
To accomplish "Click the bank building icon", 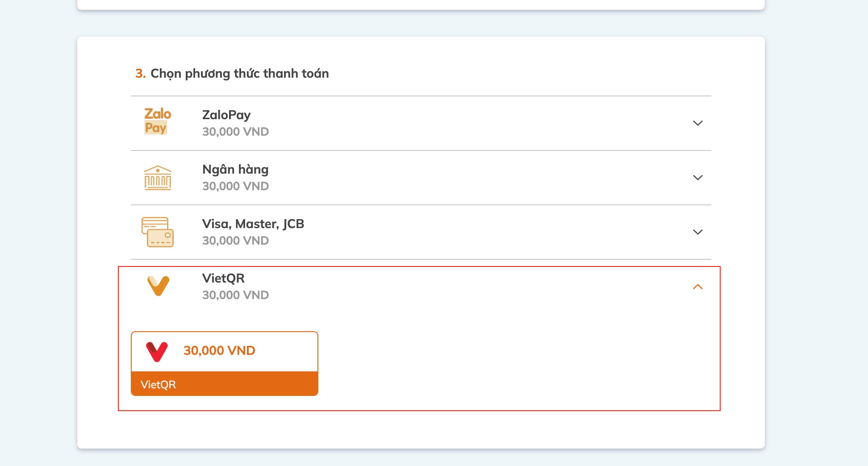I will (158, 178).
